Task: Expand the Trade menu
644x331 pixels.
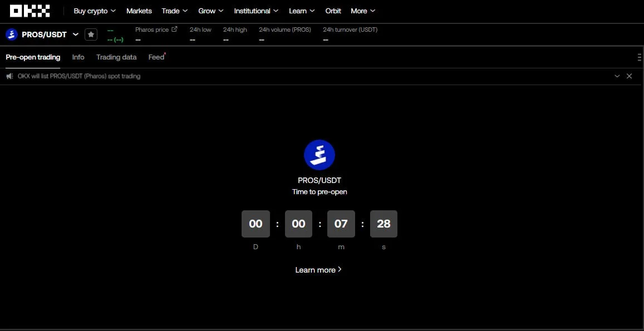Action: (175, 11)
